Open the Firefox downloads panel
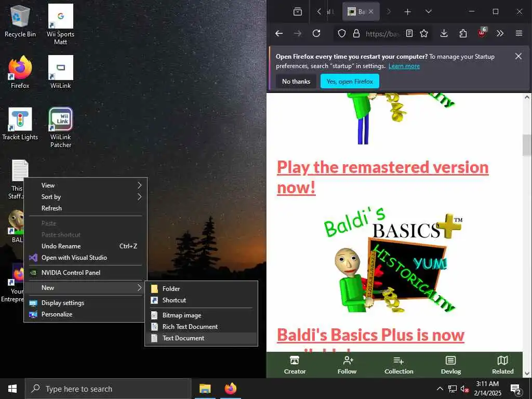The image size is (532, 399). pos(444,33)
